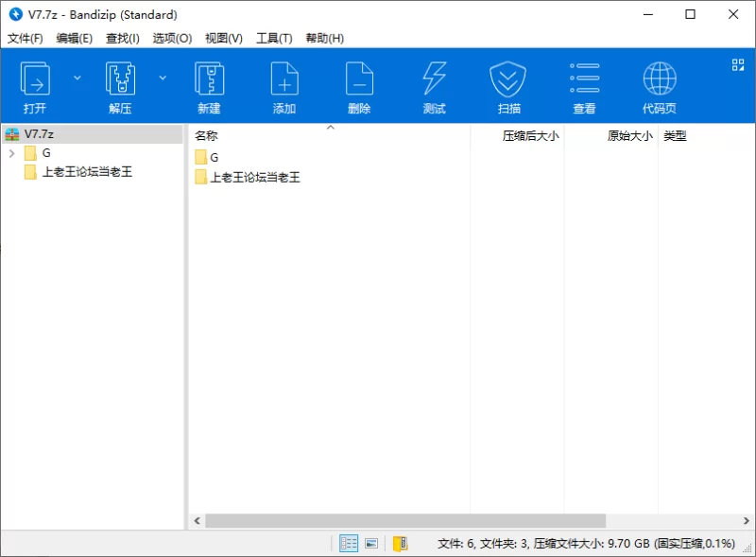Click the 解压 (Extract) toolbar icon
Viewport: 756px width, 557px height.
(120, 87)
